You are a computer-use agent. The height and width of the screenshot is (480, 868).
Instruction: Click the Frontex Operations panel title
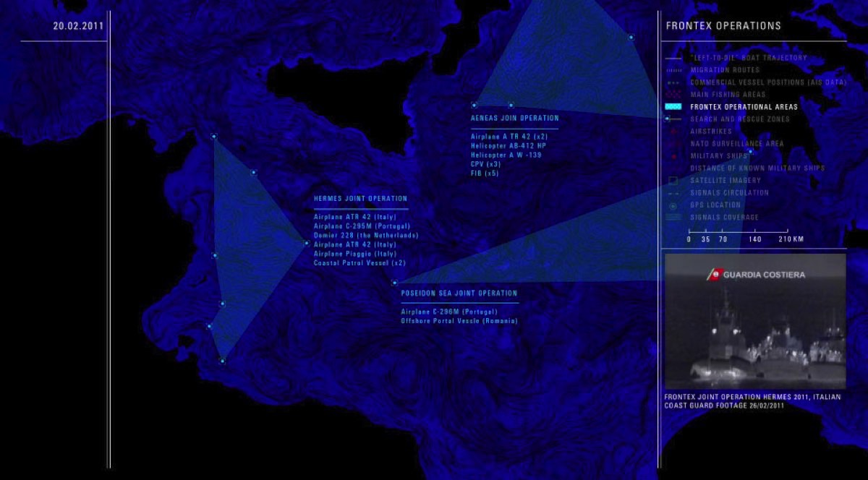click(723, 26)
